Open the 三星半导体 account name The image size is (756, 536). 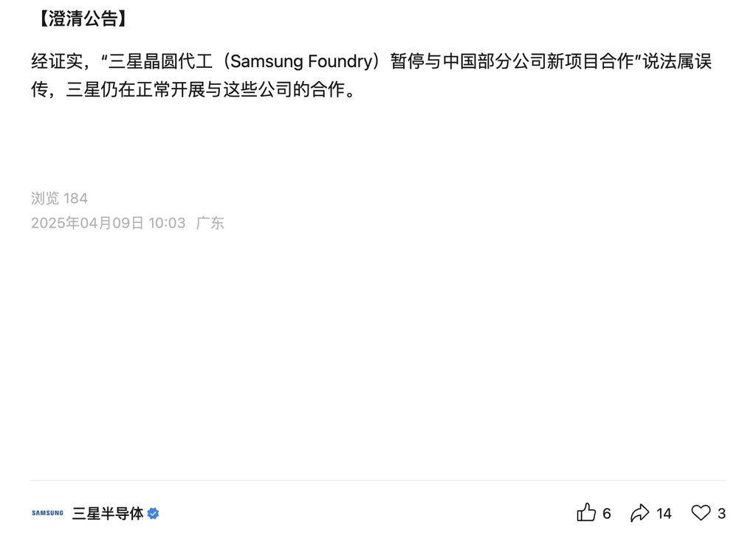[x=108, y=513]
